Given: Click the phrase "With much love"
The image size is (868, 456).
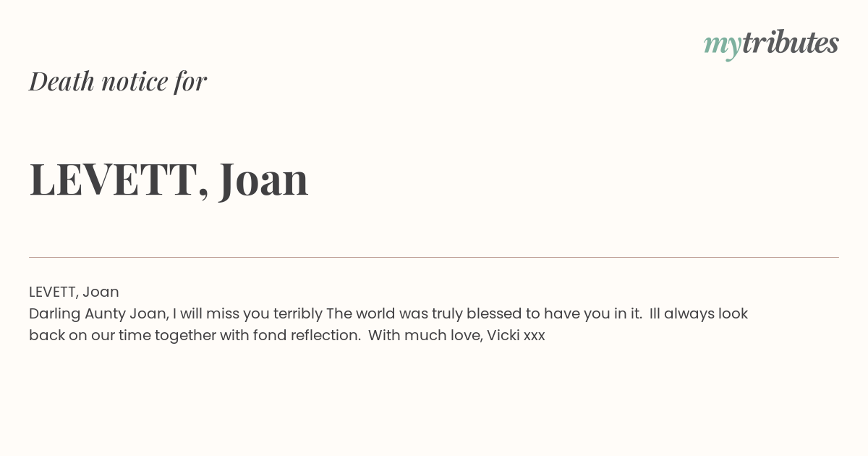Looking at the screenshot, I should coord(425,336).
